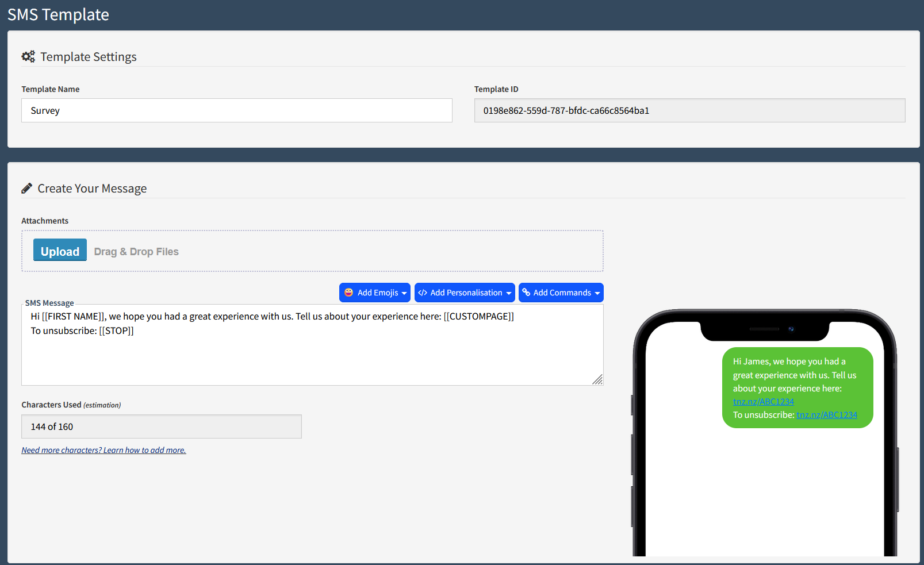This screenshot has height=565, width=924.
Task: Click the Template Settings gear icon
Action: point(28,56)
